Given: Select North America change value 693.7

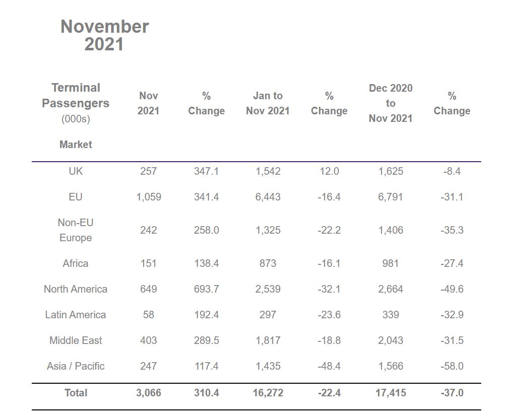Looking at the screenshot, I should [207, 289].
